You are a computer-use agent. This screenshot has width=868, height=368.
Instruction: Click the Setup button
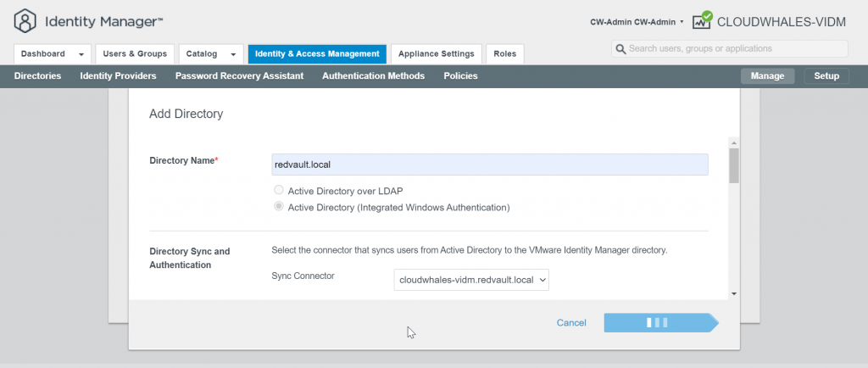tap(826, 75)
